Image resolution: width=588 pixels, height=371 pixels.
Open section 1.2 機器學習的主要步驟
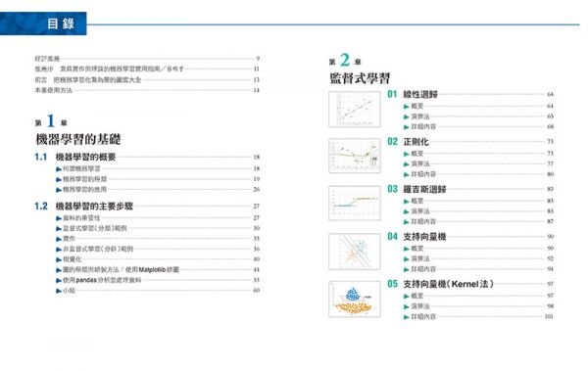pos(83,207)
